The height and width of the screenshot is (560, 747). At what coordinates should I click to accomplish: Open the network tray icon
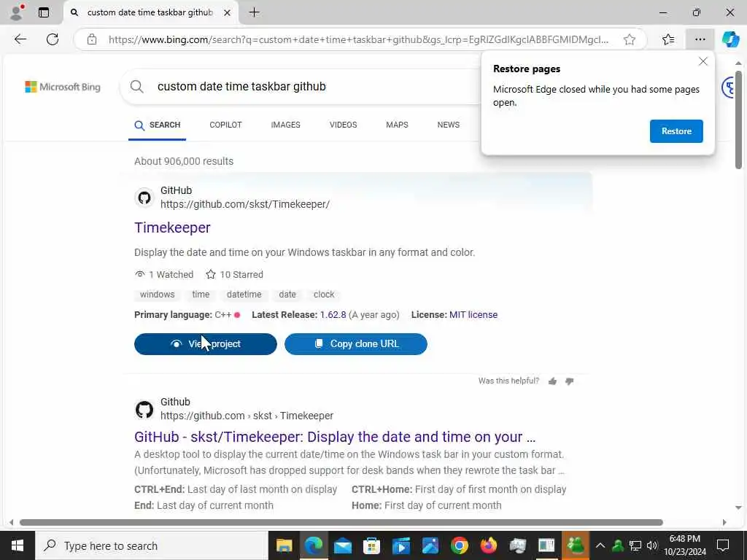point(635,545)
